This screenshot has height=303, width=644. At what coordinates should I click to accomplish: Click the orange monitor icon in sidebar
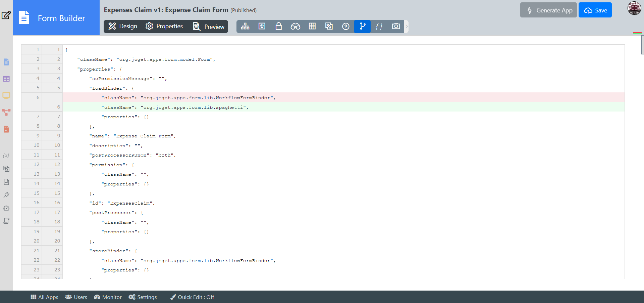[6, 95]
